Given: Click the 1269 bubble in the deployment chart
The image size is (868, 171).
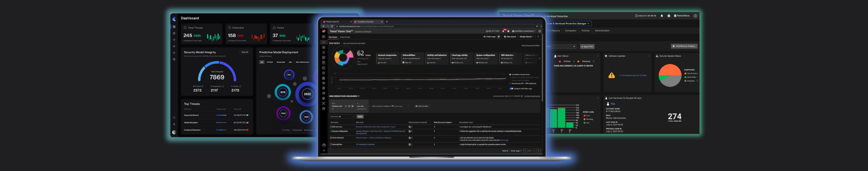Looking at the screenshot, I should coord(306,117).
